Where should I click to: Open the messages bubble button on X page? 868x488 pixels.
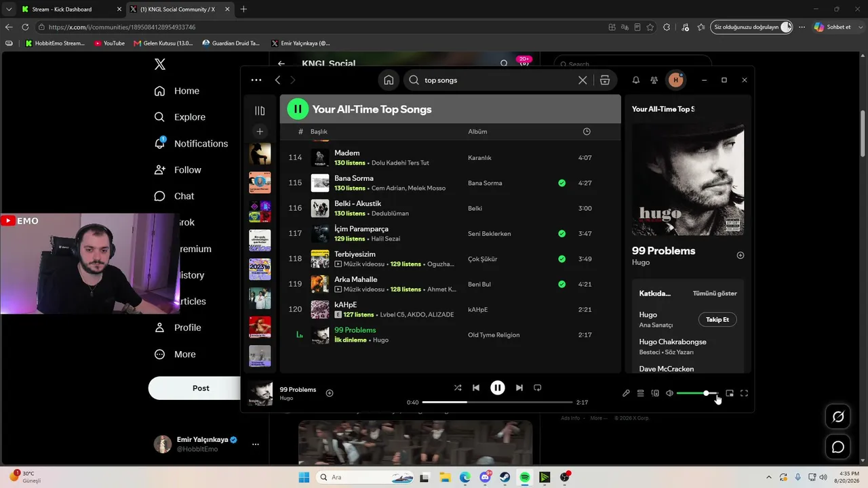point(838,447)
